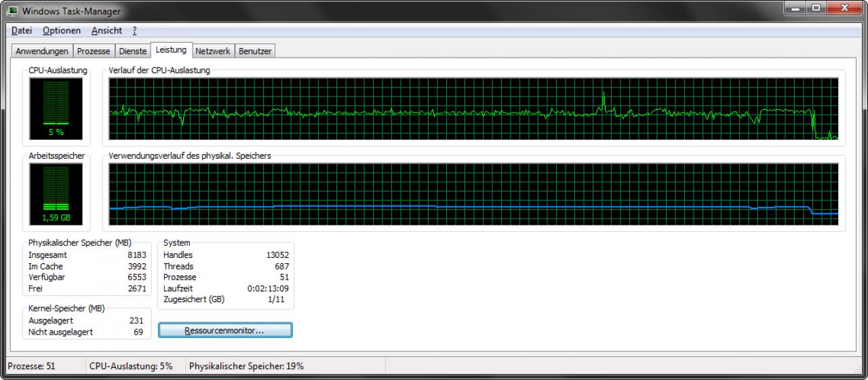The image size is (868, 380).
Task: Click the Handles value 13052
Action: pos(278,254)
